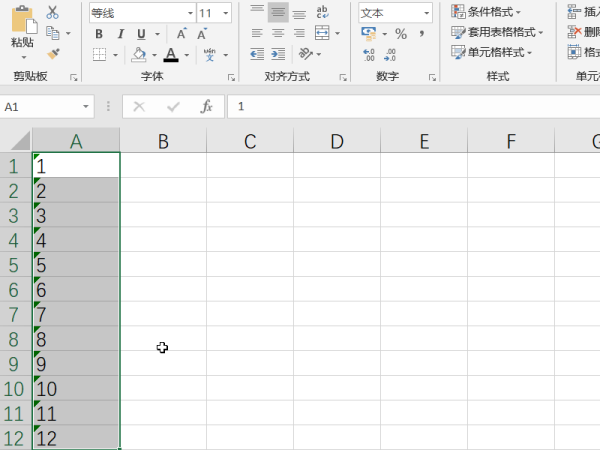Select cell A7 containing 7
Screen dimensions: 600x450
point(76,314)
